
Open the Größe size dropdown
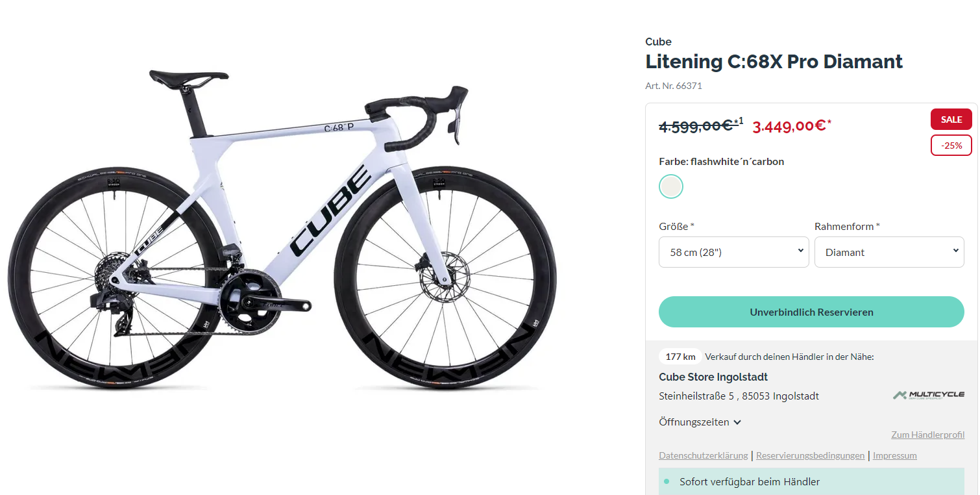click(x=733, y=252)
